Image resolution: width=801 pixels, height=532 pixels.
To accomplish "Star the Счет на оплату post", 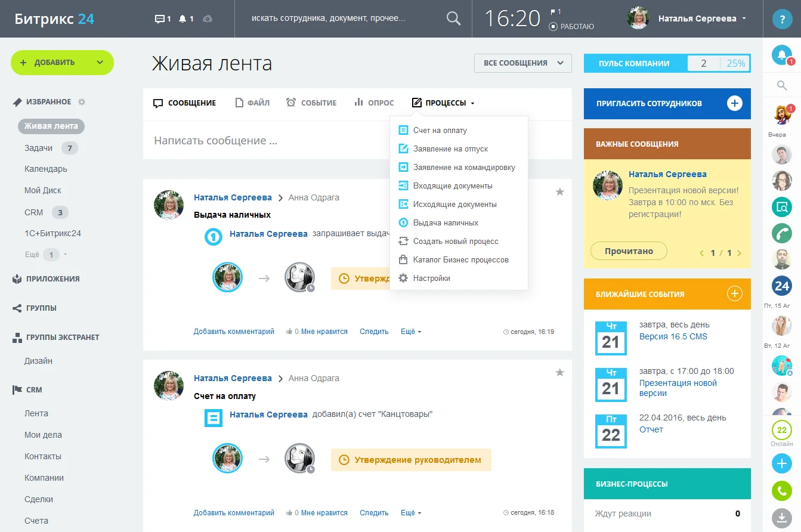I will [559, 373].
